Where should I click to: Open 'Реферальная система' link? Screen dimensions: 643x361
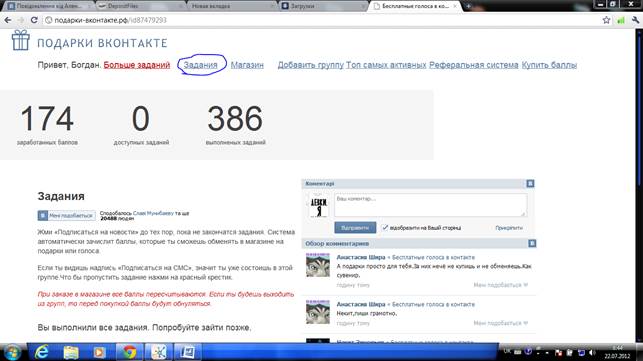pyautogui.click(x=474, y=65)
